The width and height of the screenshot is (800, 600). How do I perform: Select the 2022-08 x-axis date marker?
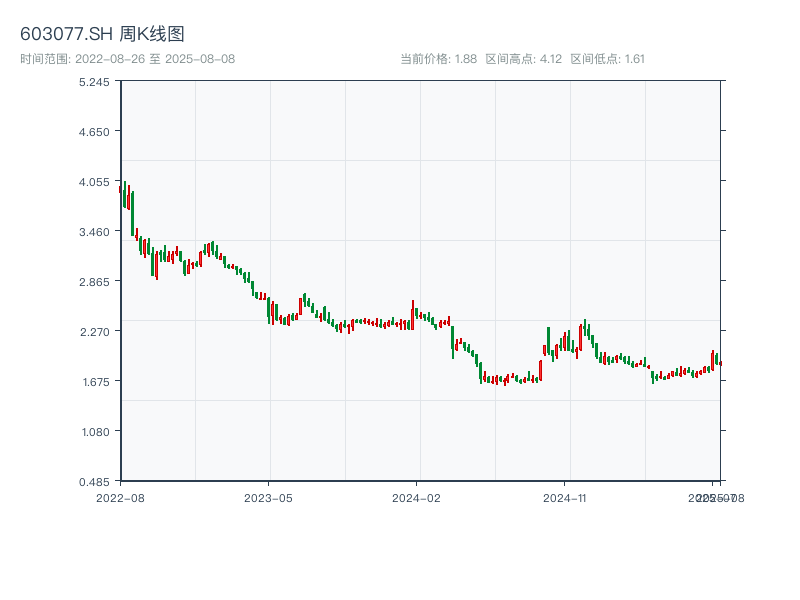[x=120, y=497]
